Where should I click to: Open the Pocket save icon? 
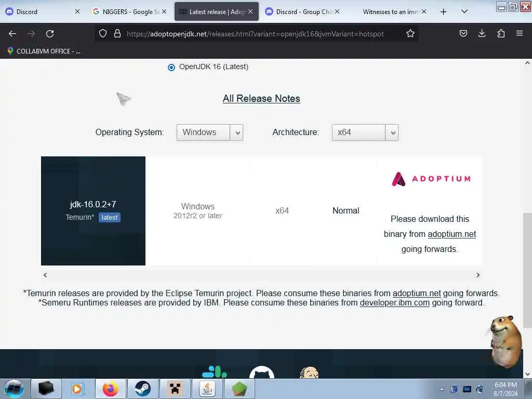(463, 33)
